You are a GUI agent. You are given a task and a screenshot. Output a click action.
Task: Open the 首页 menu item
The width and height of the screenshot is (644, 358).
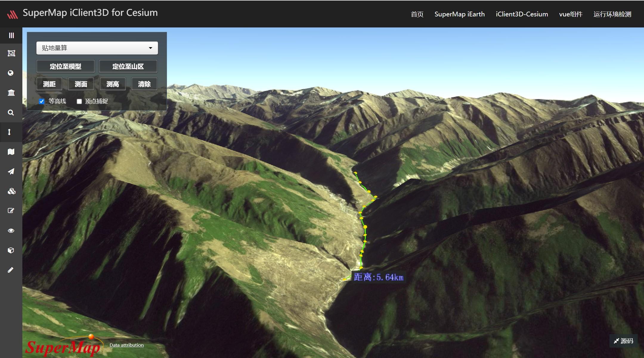417,14
